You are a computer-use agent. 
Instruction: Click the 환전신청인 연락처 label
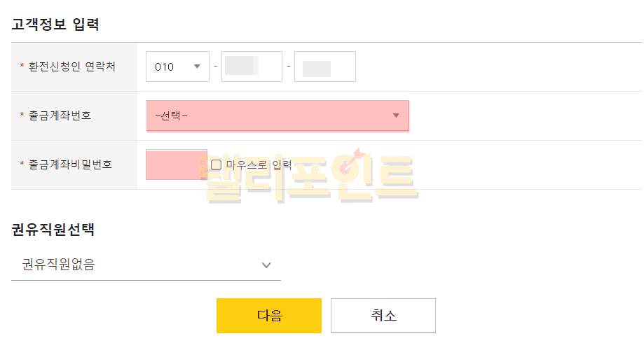point(71,66)
